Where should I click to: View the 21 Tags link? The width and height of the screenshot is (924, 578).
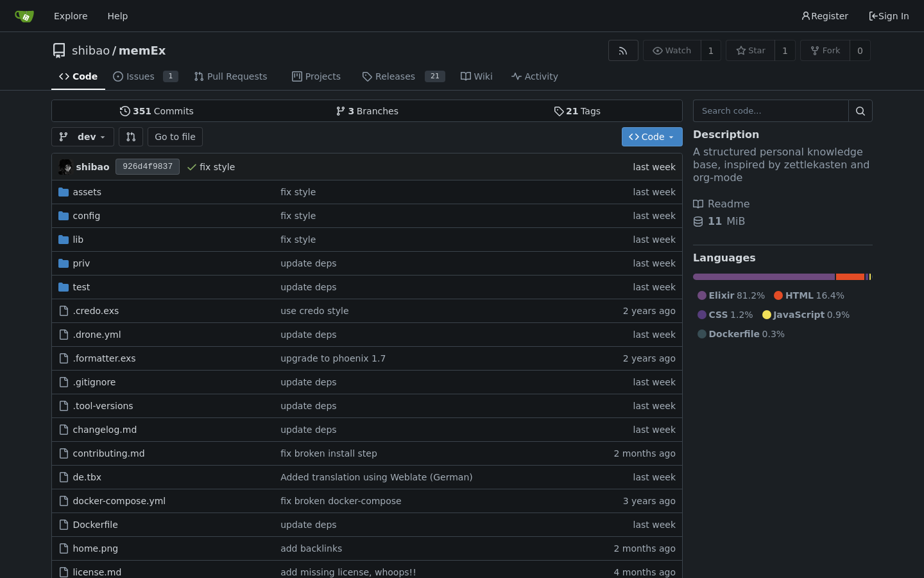click(x=577, y=111)
